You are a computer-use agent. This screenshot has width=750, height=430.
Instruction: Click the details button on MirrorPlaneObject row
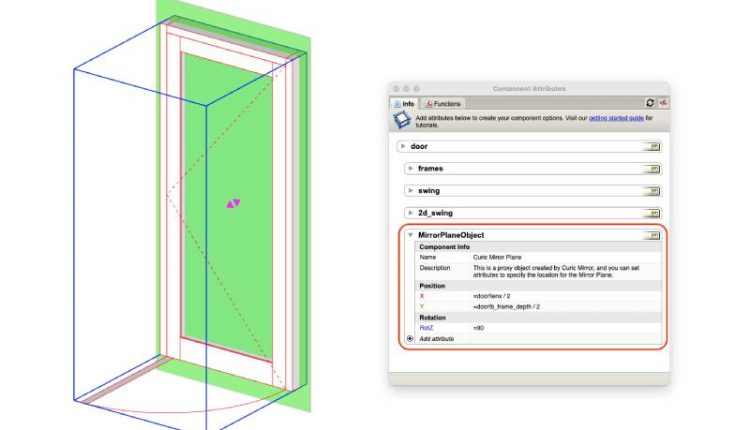point(652,235)
